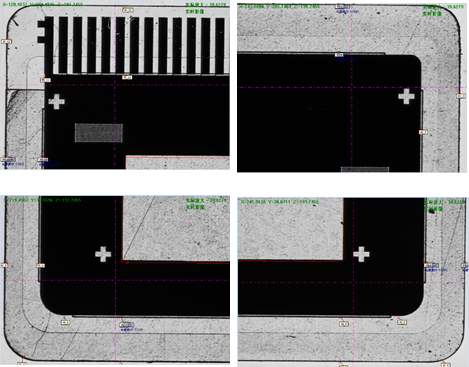469x367 pixels.
Task: Click the blue-captioned label below the lower-left black edge
Action: [126, 325]
